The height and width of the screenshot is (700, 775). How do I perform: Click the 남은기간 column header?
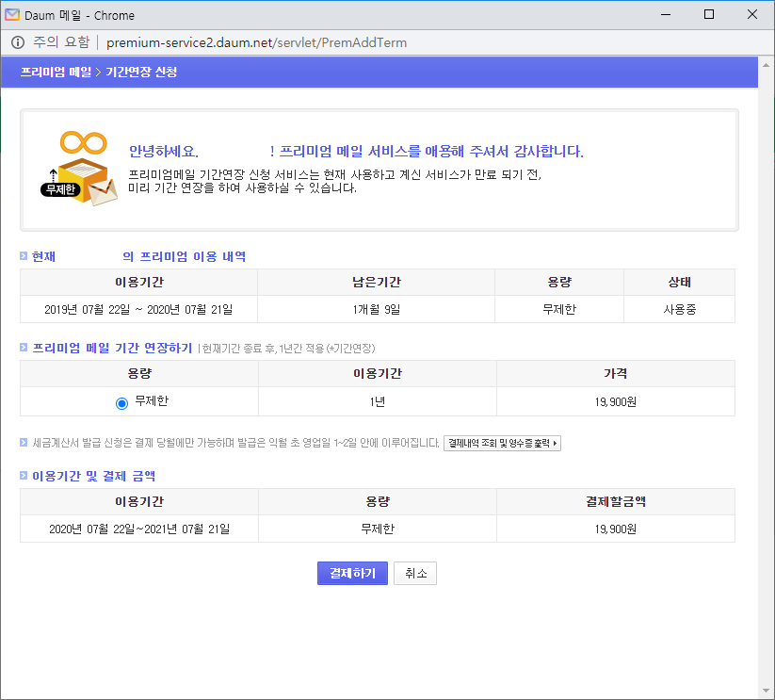click(x=376, y=283)
